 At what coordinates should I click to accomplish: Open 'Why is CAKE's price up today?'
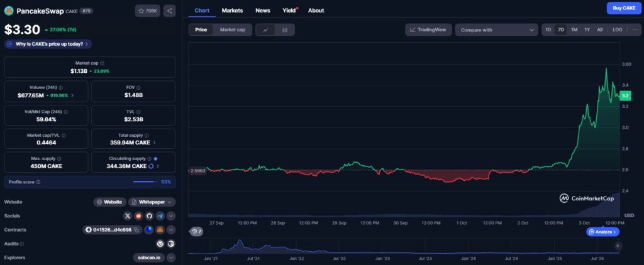tap(48, 44)
